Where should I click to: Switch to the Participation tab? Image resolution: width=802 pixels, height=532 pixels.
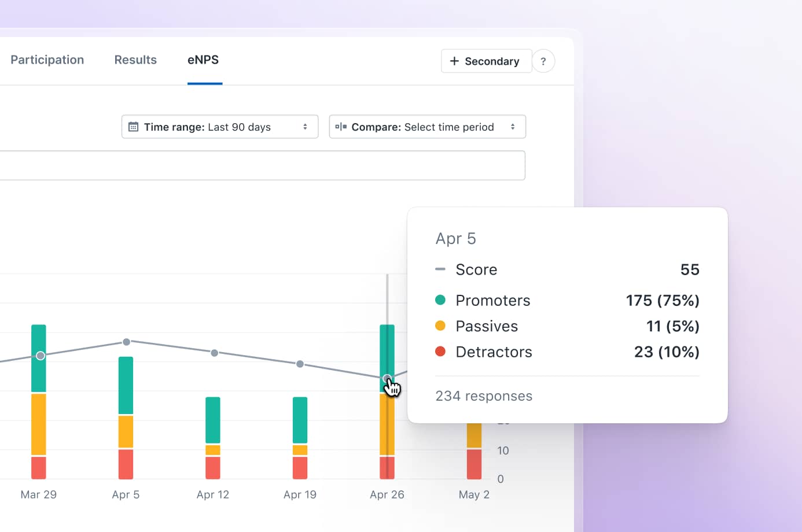pos(47,60)
